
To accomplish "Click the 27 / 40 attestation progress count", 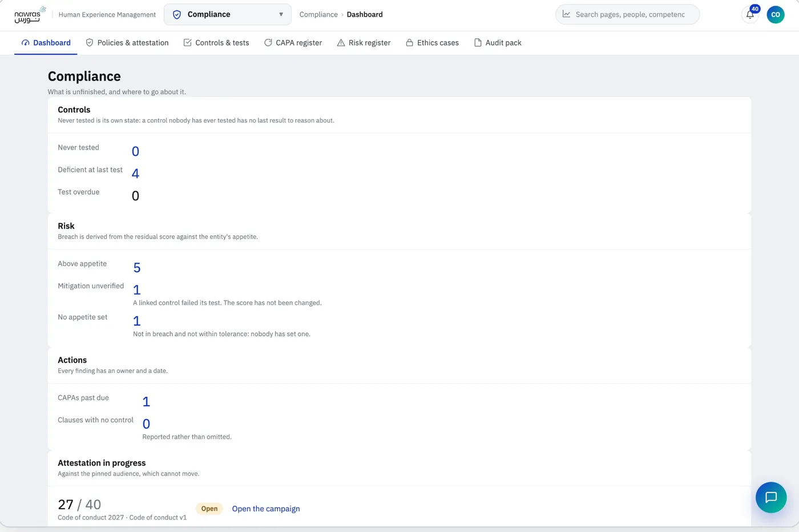I will point(79,505).
